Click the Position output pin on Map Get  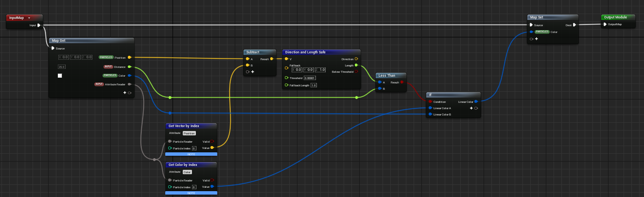coord(129,57)
